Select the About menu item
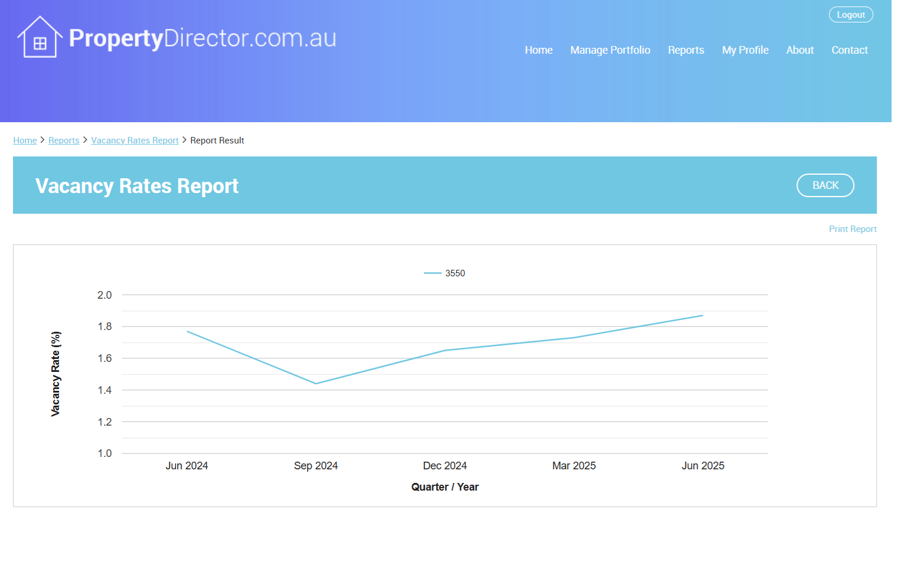Screen dimensions: 901x588 click(799, 50)
